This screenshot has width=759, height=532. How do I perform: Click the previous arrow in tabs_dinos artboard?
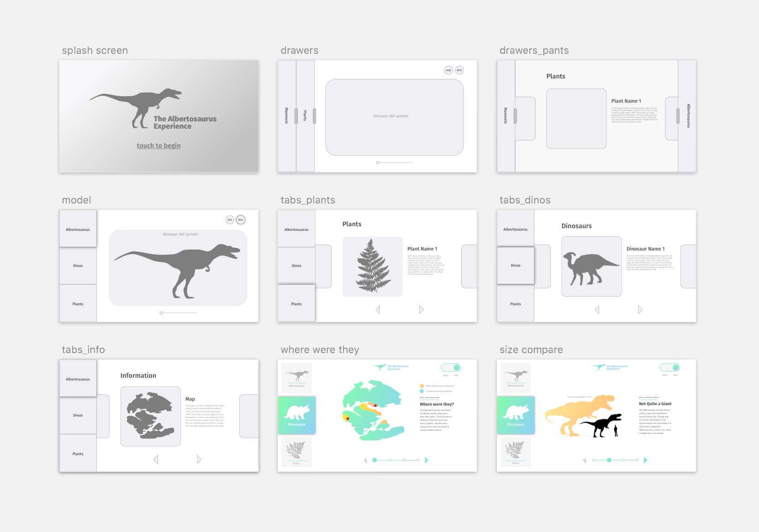(597, 310)
